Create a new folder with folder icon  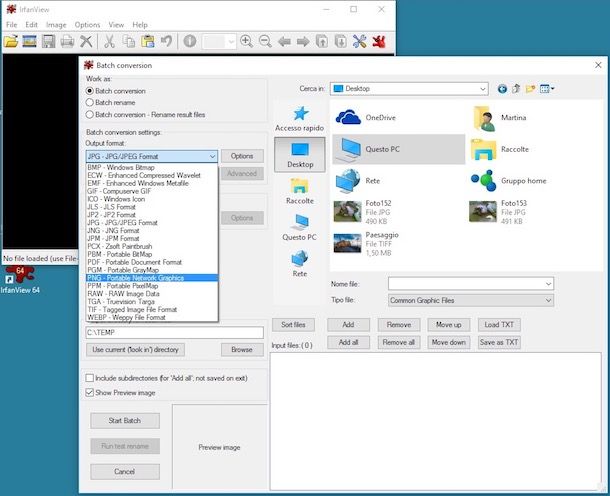tap(530, 89)
